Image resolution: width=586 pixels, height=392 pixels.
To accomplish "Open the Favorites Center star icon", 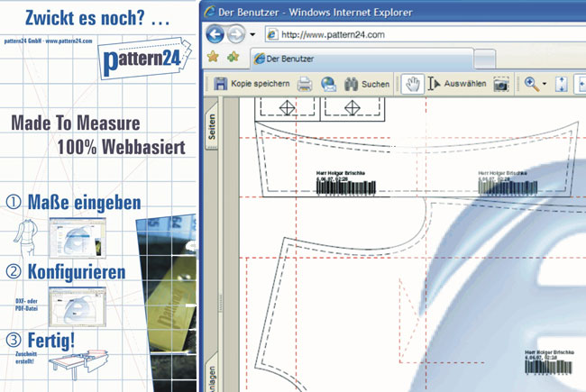I will point(214,58).
